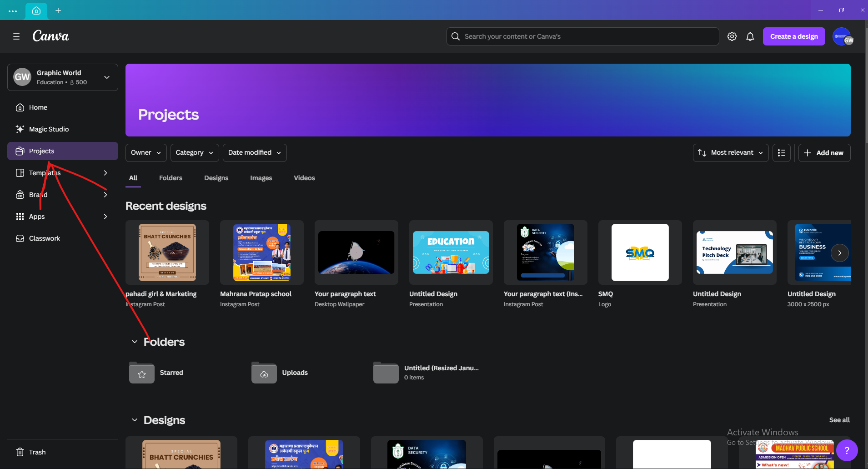Click the Create a design button
Viewport: 868px width, 469px height.
(793, 36)
